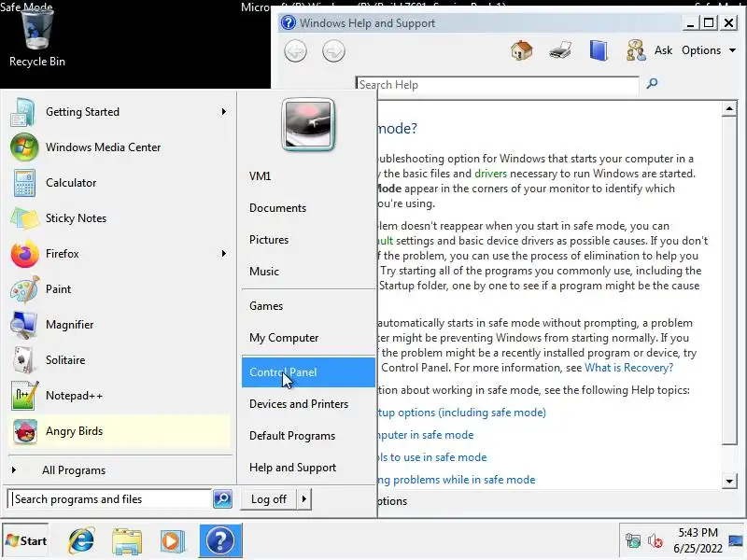
Task: Click the user account picture
Action: (308, 125)
